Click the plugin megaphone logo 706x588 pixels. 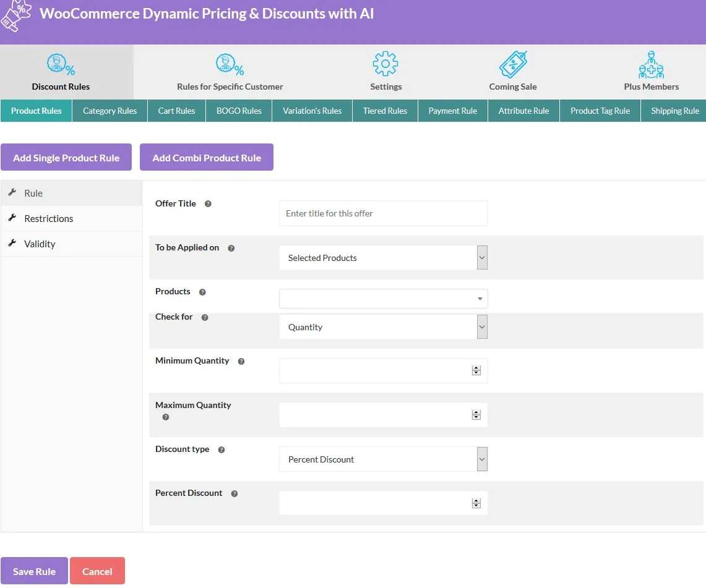[17, 15]
